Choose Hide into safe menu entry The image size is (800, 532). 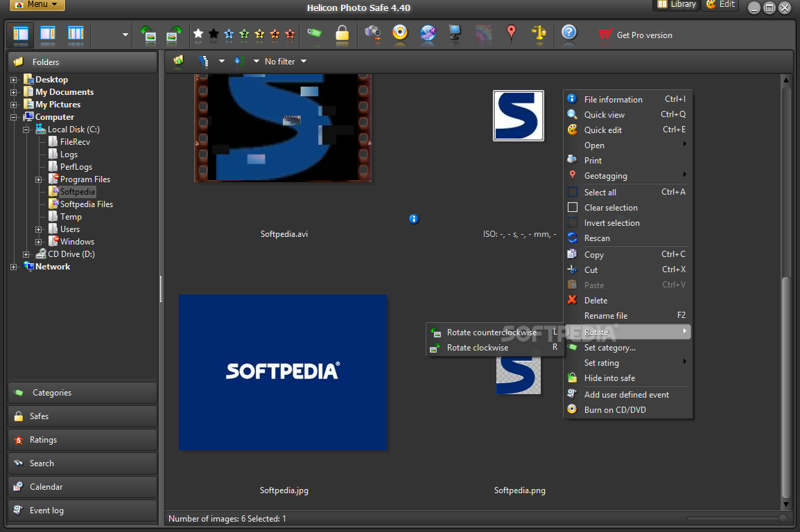(627, 378)
